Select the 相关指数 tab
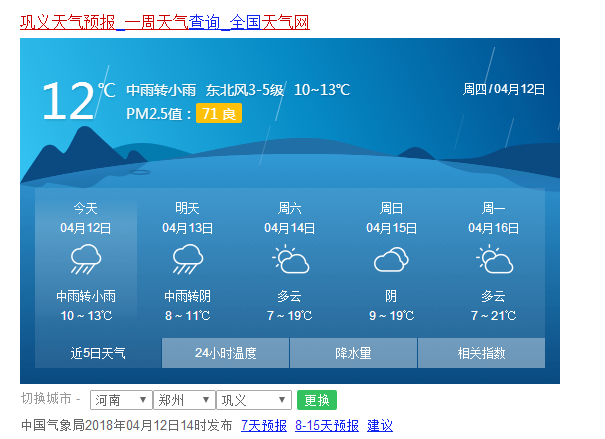The width and height of the screenshot is (605, 439). 481,353
